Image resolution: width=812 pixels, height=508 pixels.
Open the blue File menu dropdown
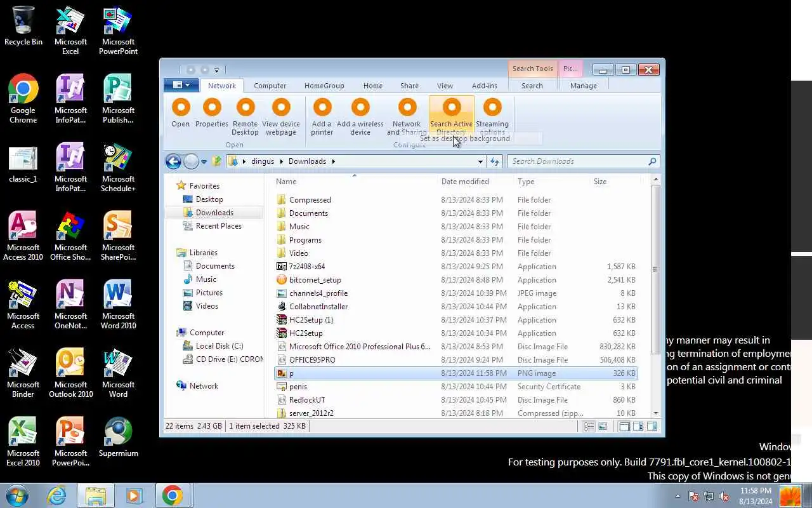pos(181,85)
